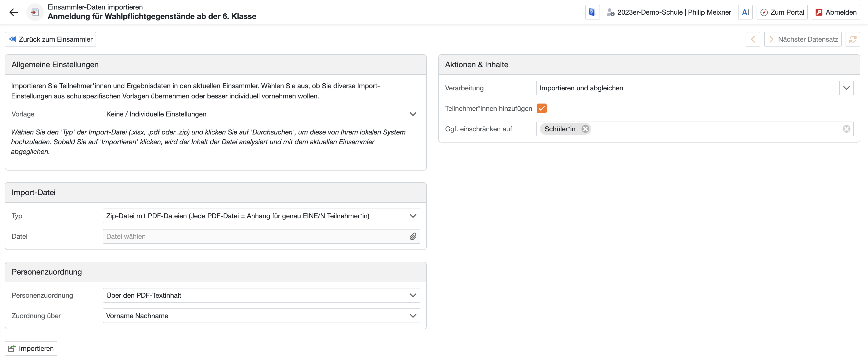Go to previous record chevron
868x363 pixels.
tap(753, 39)
